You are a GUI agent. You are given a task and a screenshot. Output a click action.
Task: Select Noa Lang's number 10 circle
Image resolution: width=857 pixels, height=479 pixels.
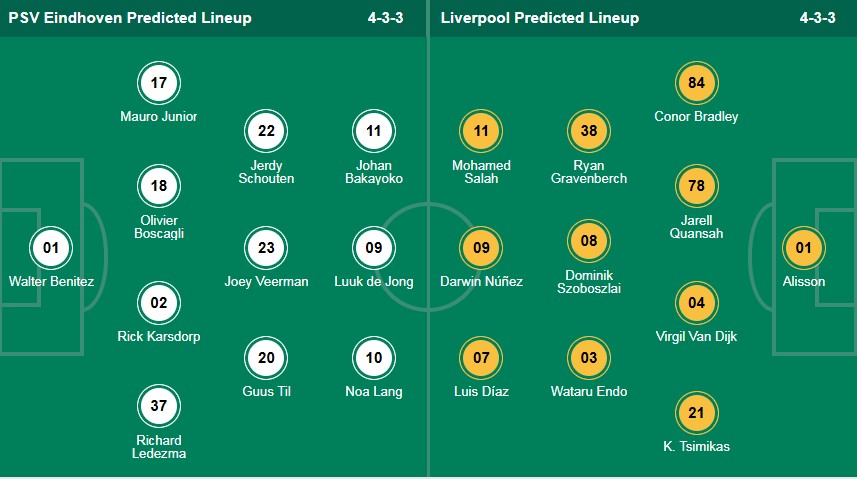coord(374,358)
